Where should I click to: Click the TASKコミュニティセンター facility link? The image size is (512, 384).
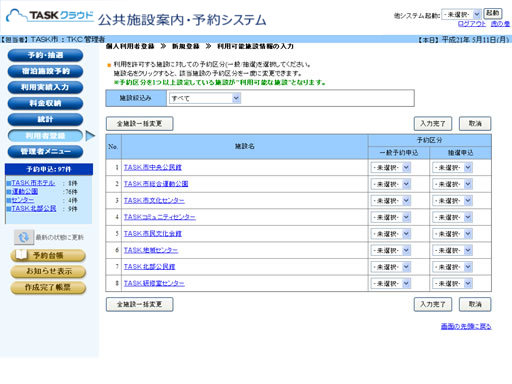coord(160,217)
